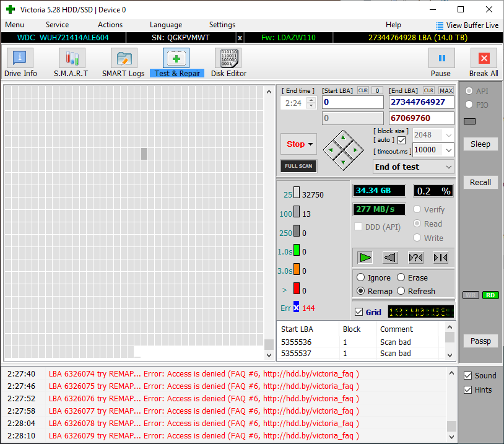The width and height of the screenshot is (504, 444).
Task: Click the Pause icon button
Action: click(441, 58)
